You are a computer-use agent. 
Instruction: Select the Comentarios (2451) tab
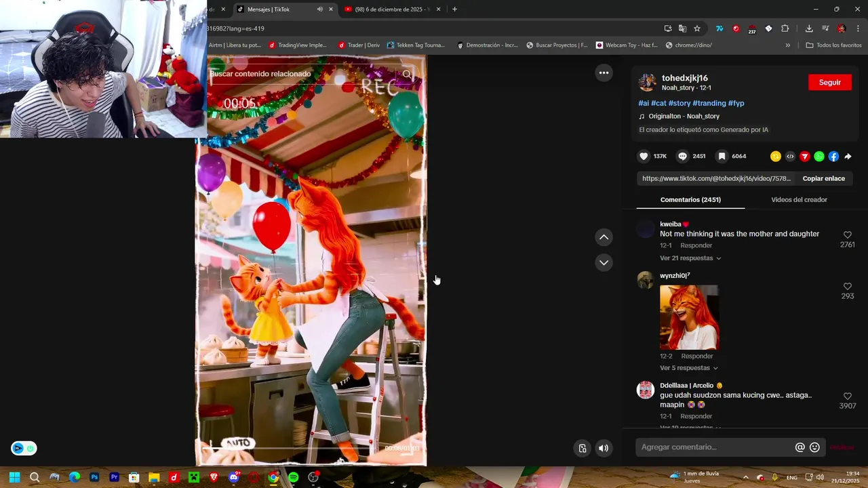(690, 200)
